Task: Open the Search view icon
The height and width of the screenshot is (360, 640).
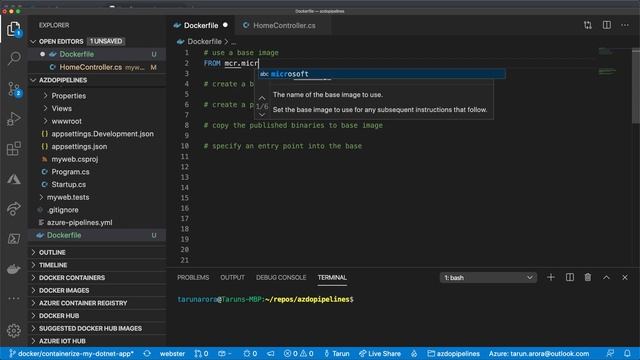Action: [x=14, y=58]
